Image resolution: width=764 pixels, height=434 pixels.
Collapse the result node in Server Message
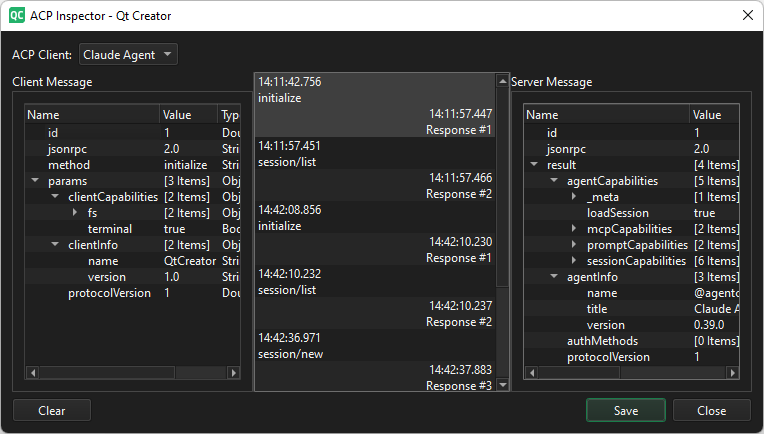pyautogui.click(x=534, y=165)
